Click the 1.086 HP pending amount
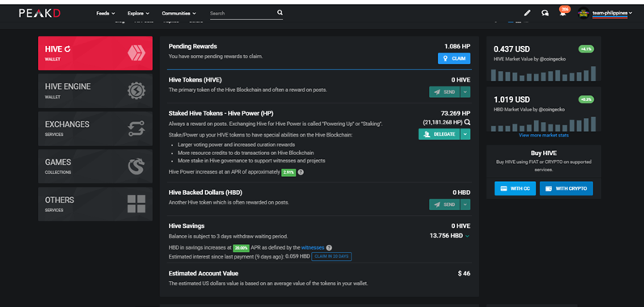This screenshot has width=644, height=307. click(x=457, y=46)
